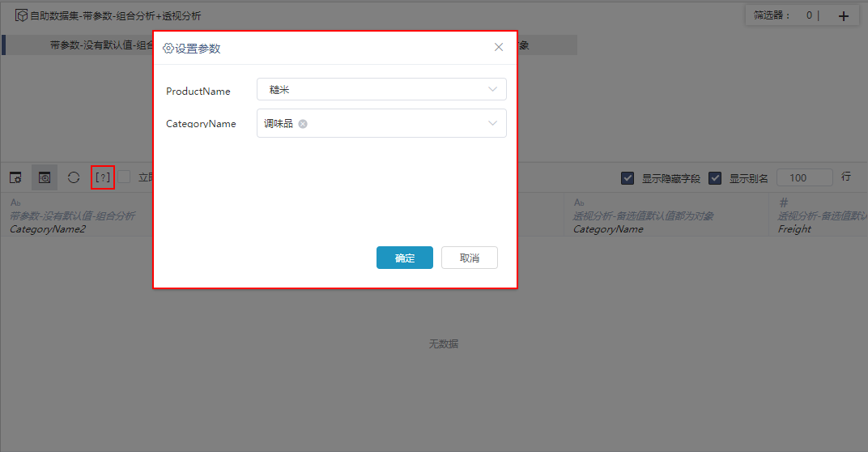Click the gear icon in dialog title

[x=168, y=48]
